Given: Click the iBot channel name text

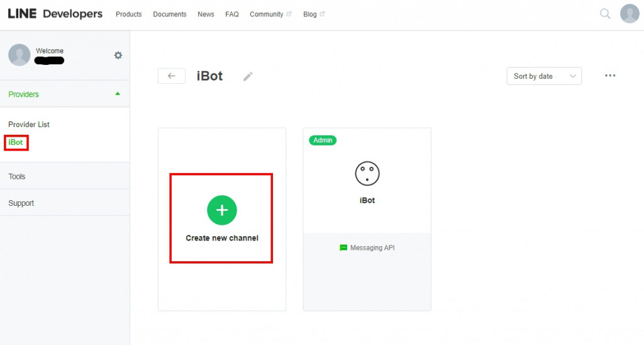Looking at the screenshot, I should pos(367,200).
